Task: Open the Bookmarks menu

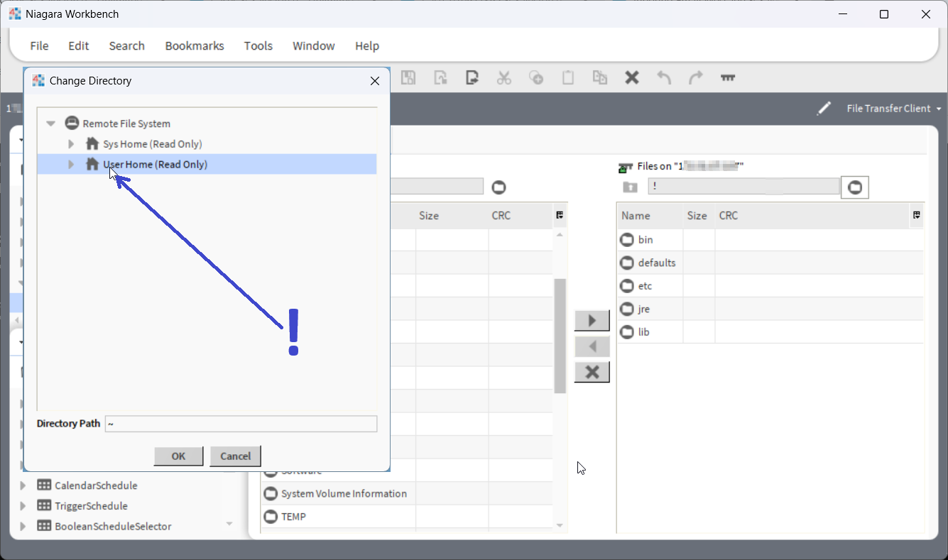Action: [195, 45]
